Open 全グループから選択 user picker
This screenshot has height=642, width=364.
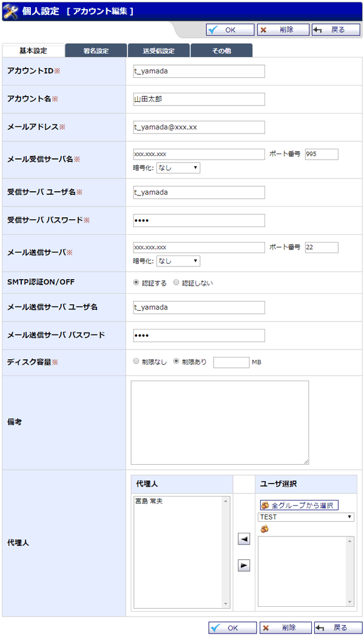pyautogui.click(x=299, y=505)
